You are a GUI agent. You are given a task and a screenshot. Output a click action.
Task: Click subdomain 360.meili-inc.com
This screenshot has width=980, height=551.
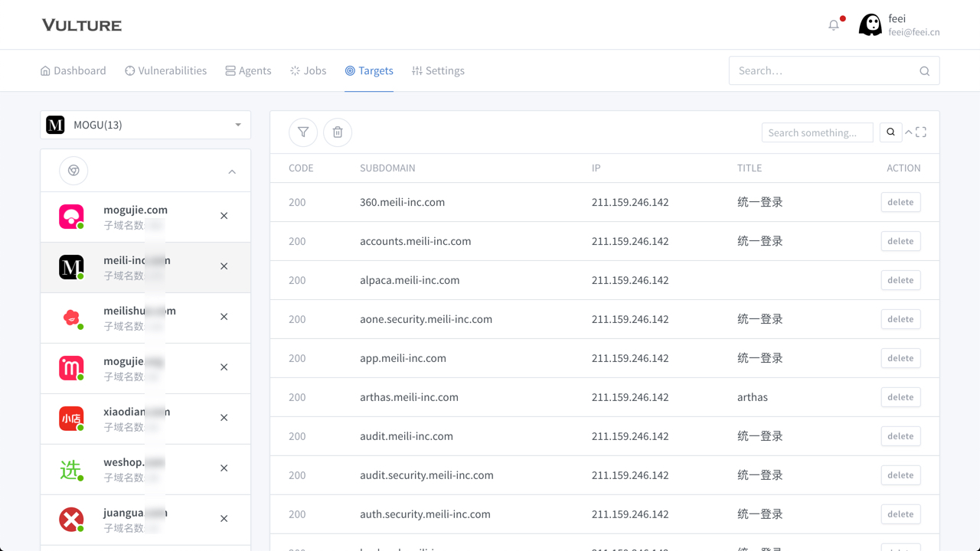pyautogui.click(x=402, y=202)
